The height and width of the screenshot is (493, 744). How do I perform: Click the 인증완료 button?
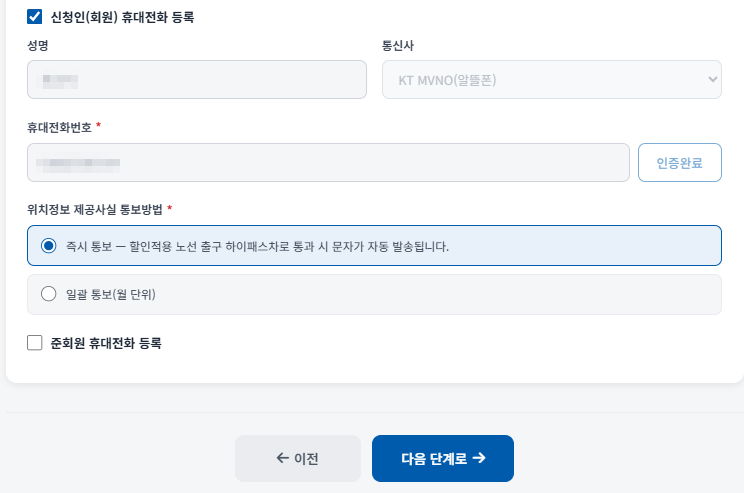(x=680, y=163)
